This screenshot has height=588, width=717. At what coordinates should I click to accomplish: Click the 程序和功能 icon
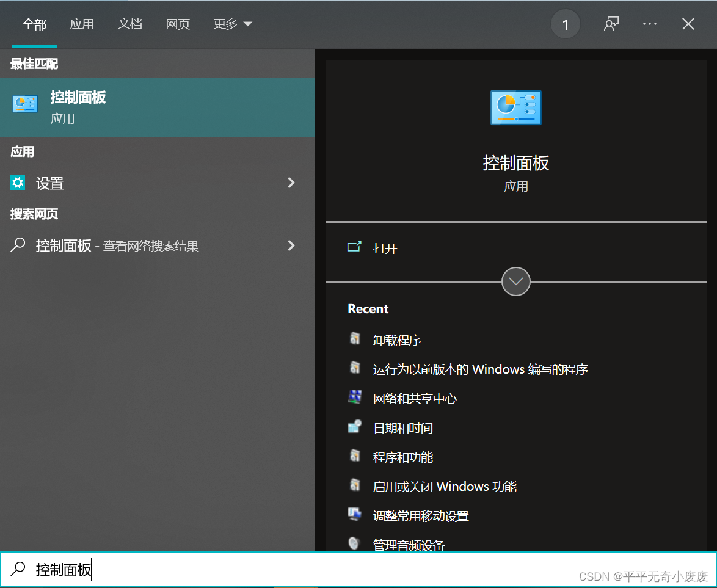355,456
